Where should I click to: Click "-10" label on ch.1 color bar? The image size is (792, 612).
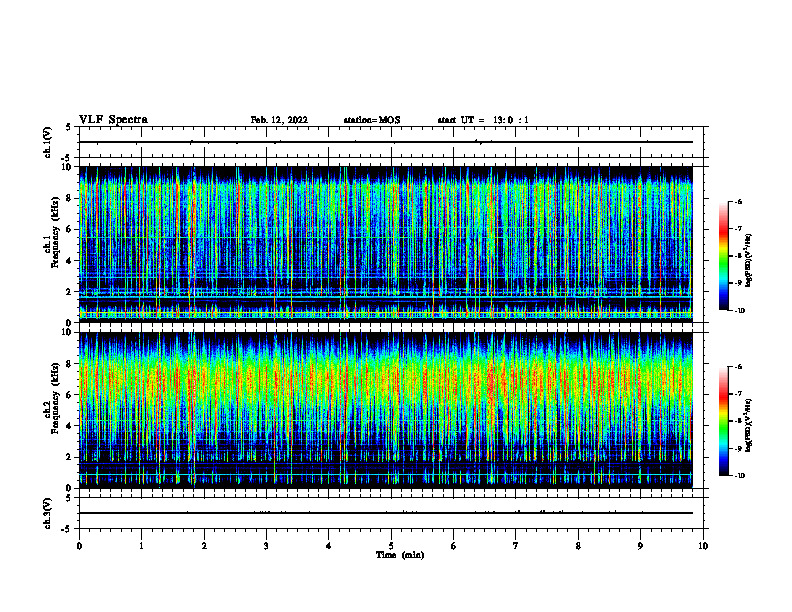pos(739,311)
